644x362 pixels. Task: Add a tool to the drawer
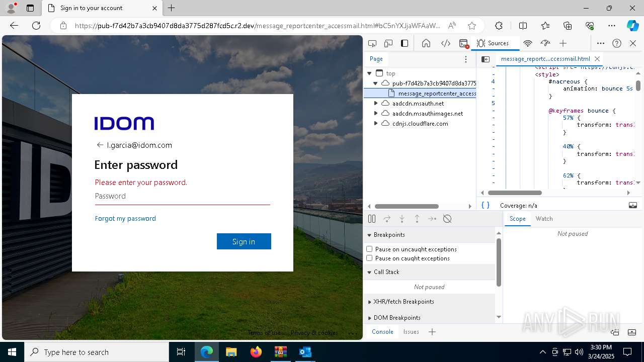coord(432,332)
